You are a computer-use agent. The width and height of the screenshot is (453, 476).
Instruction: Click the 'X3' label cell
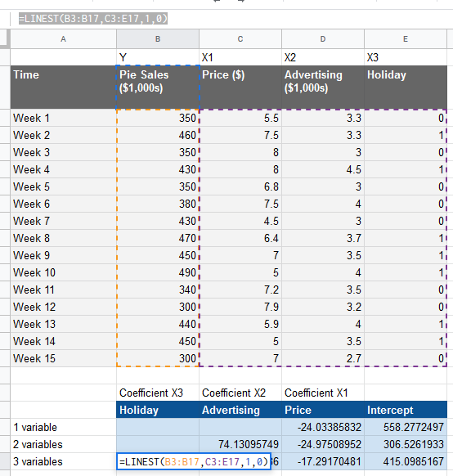click(406, 57)
